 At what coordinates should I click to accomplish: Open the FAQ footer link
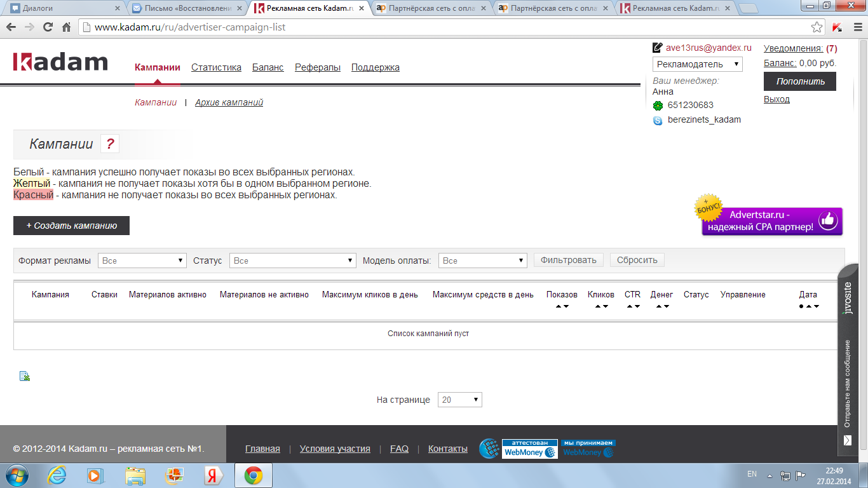click(x=399, y=449)
